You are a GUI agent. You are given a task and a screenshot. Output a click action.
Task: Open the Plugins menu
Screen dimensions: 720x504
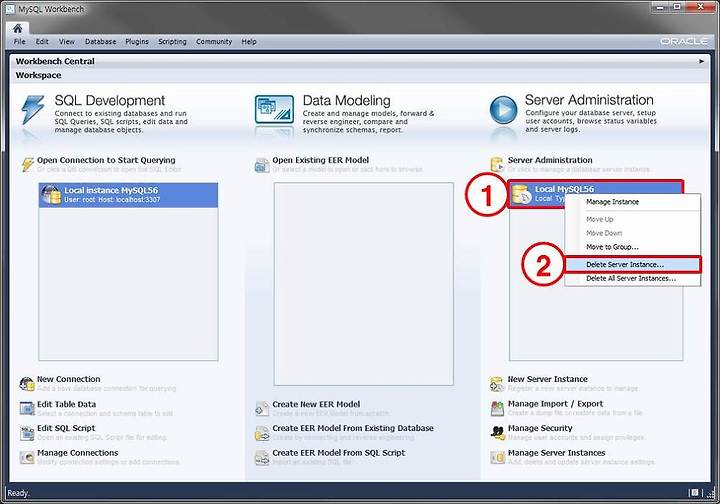coord(137,42)
